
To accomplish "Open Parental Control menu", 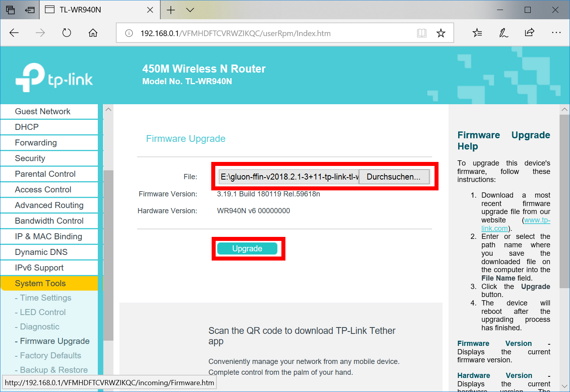I will click(x=49, y=174).
